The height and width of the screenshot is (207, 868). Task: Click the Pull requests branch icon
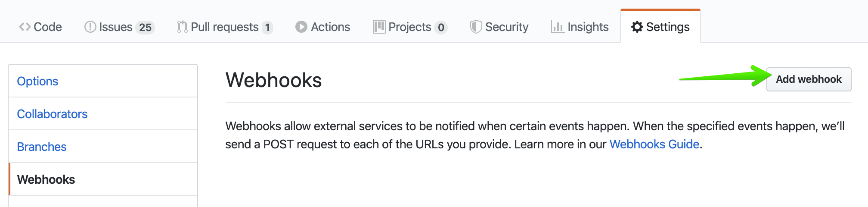pos(182,27)
